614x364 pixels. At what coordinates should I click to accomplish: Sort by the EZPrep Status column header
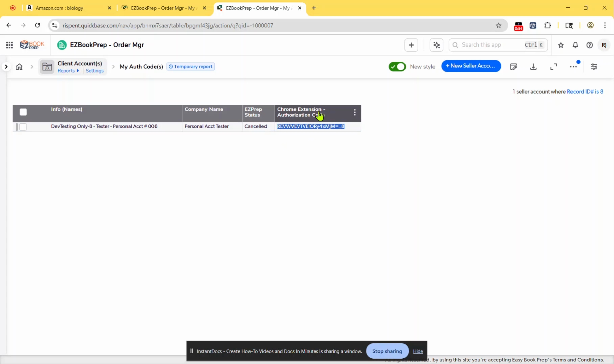point(253,112)
